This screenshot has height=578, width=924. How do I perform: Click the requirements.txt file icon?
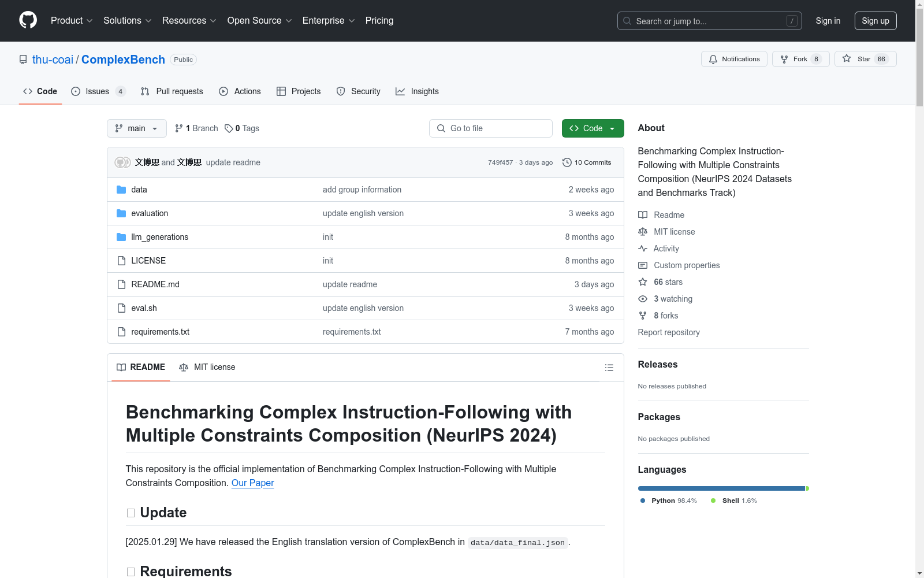click(x=121, y=332)
